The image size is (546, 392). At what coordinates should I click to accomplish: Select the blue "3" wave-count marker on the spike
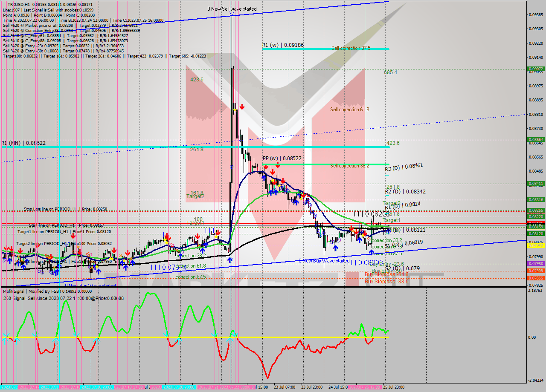232,166
